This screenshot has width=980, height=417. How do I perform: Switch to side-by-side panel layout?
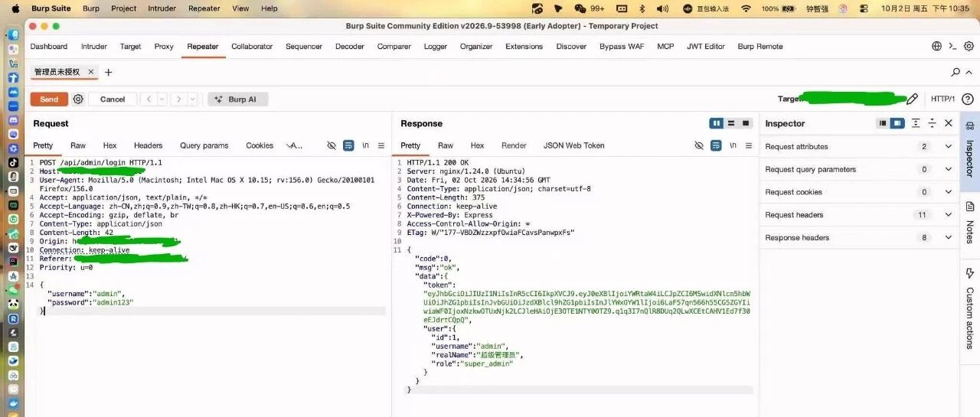717,123
